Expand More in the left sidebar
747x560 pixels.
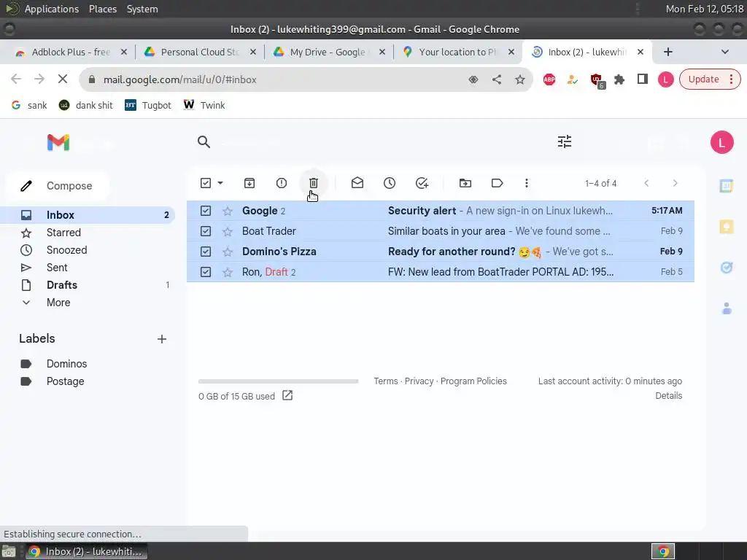(58, 303)
